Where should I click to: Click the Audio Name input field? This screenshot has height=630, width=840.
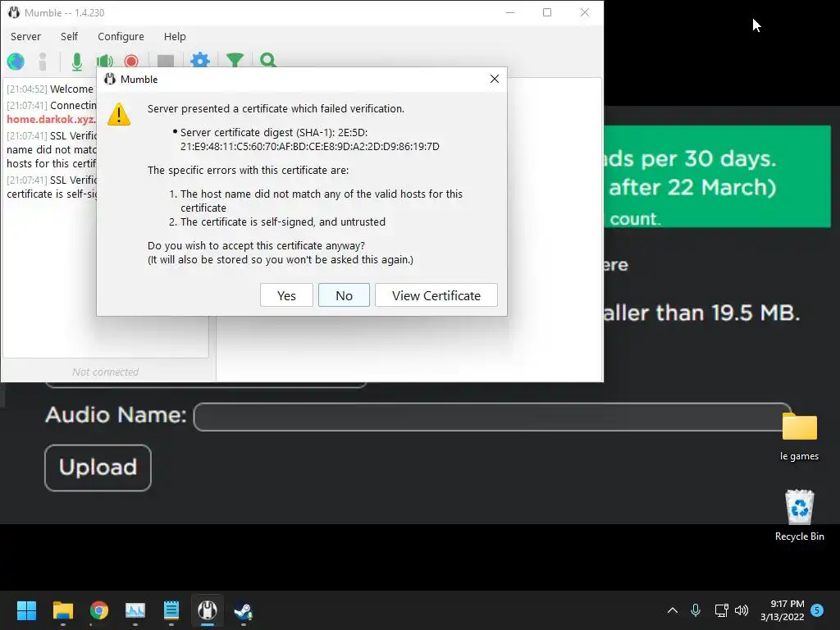(492, 417)
